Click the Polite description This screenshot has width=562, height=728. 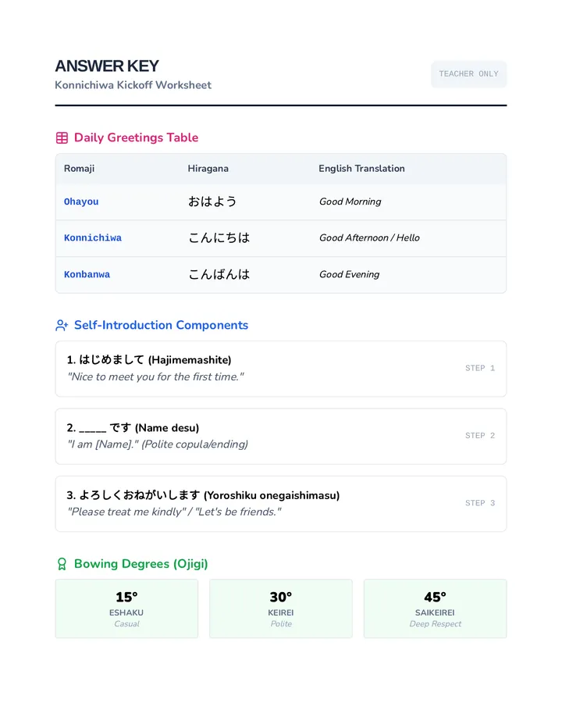[281, 624]
